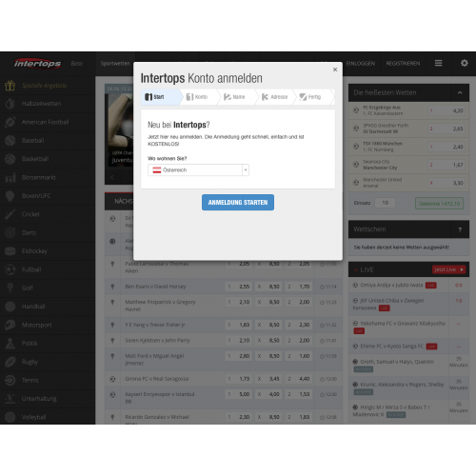Click the Anmeldung Starten button
Image resolution: width=476 pixels, height=476 pixels.
point(238,202)
